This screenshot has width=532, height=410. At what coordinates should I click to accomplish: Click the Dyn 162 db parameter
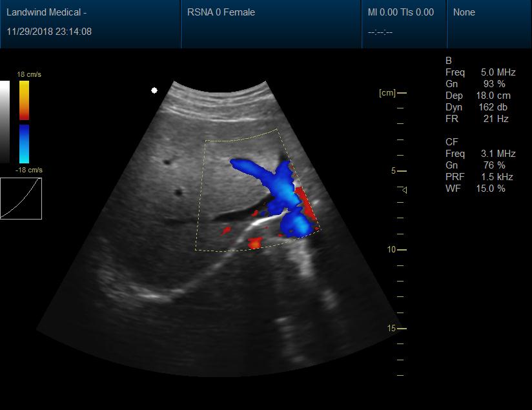click(x=476, y=107)
